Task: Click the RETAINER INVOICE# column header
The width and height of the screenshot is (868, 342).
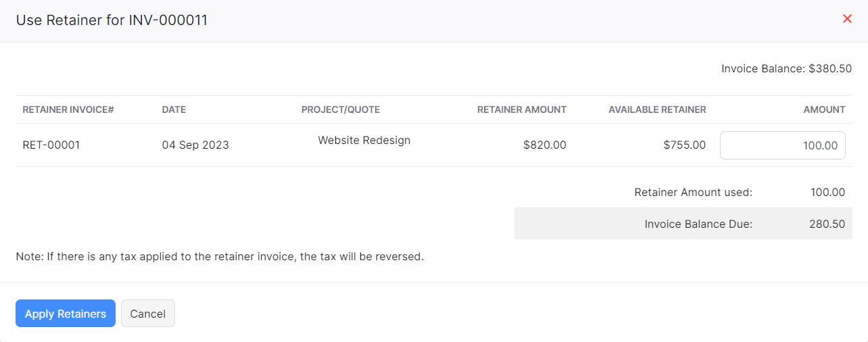Action: point(68,109)
